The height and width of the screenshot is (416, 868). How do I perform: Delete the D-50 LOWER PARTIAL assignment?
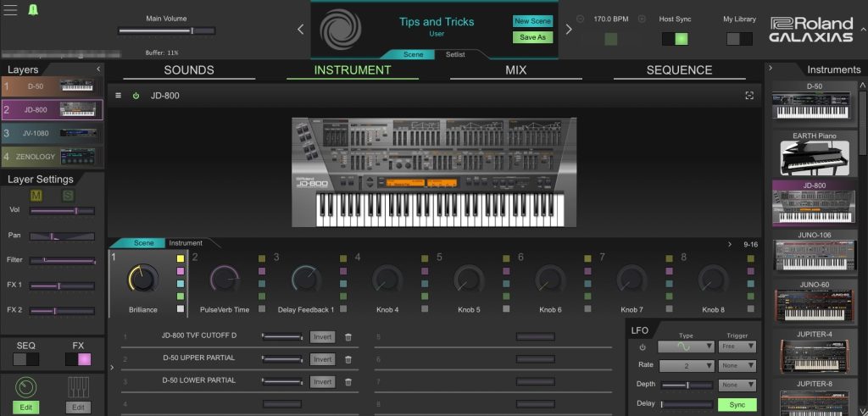[348, 382]
